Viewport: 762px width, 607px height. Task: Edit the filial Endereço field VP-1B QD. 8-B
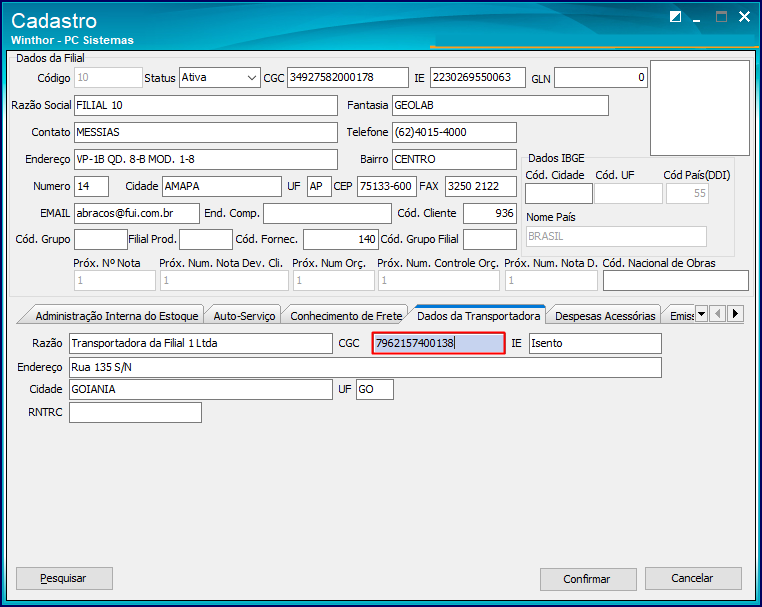coord(206,159)
